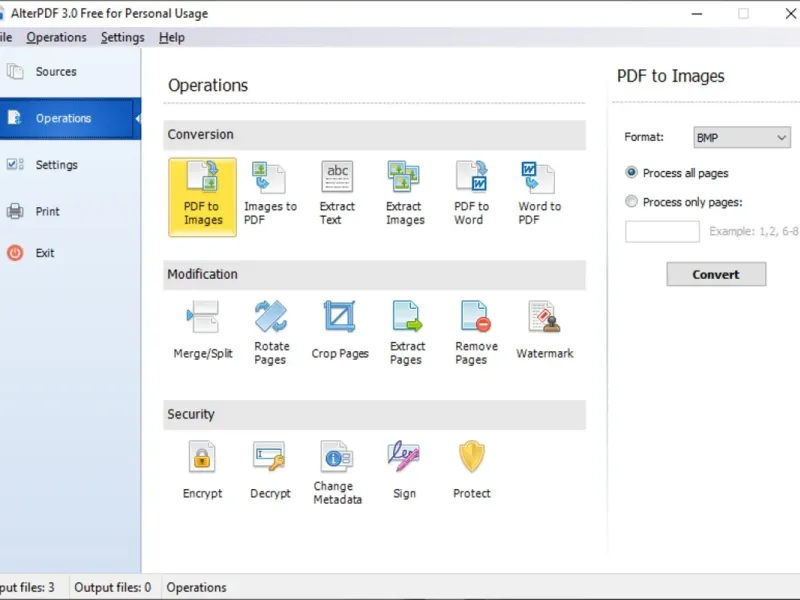Viewport: 800px width, 600px height.
Task: Click the Print sidebar item
Action: [x=70, y=211]
